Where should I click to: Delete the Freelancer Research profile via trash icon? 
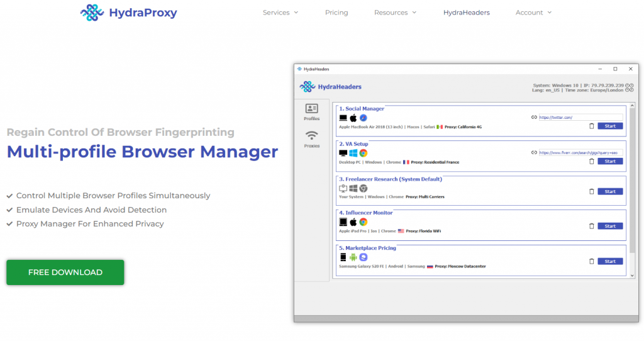pyautogui.click(x=591, y=191)
